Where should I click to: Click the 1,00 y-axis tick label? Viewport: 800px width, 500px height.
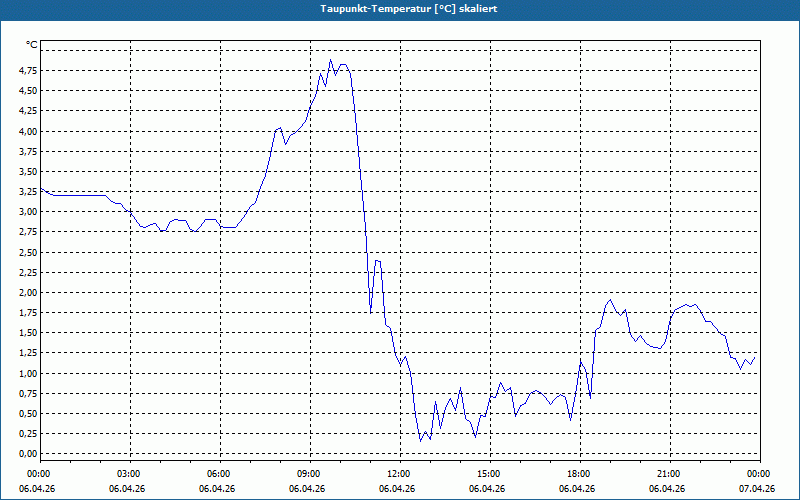point(28,373)
